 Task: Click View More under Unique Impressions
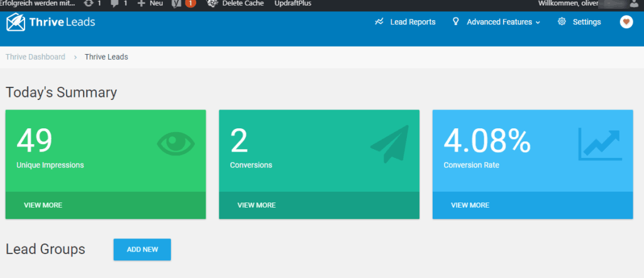[43, 205]
